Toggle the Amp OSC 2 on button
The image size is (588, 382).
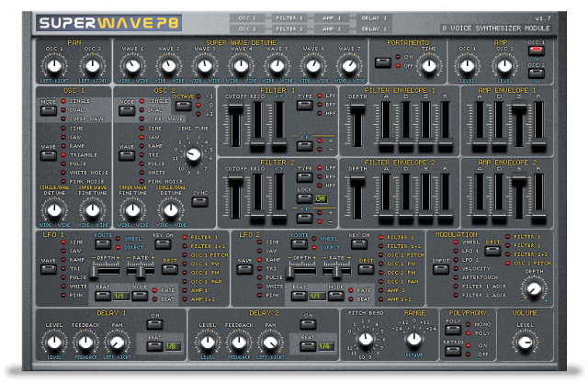coord(537,73)
